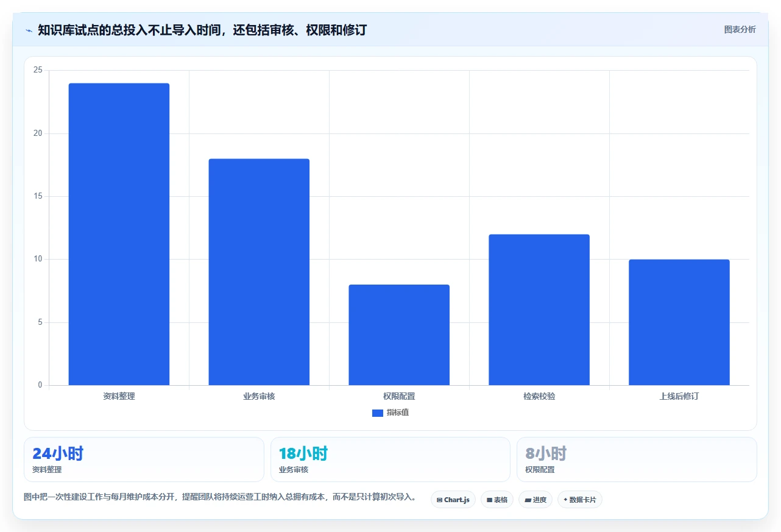Click the 权限配置 bar in the chart
The image size is (781, 532).
tap(399, 335)
